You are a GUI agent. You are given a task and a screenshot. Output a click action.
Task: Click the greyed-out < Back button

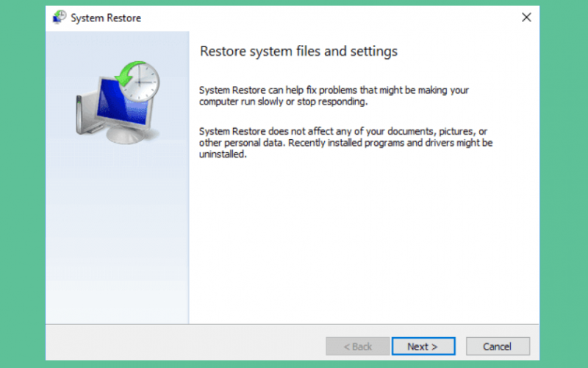357,346
